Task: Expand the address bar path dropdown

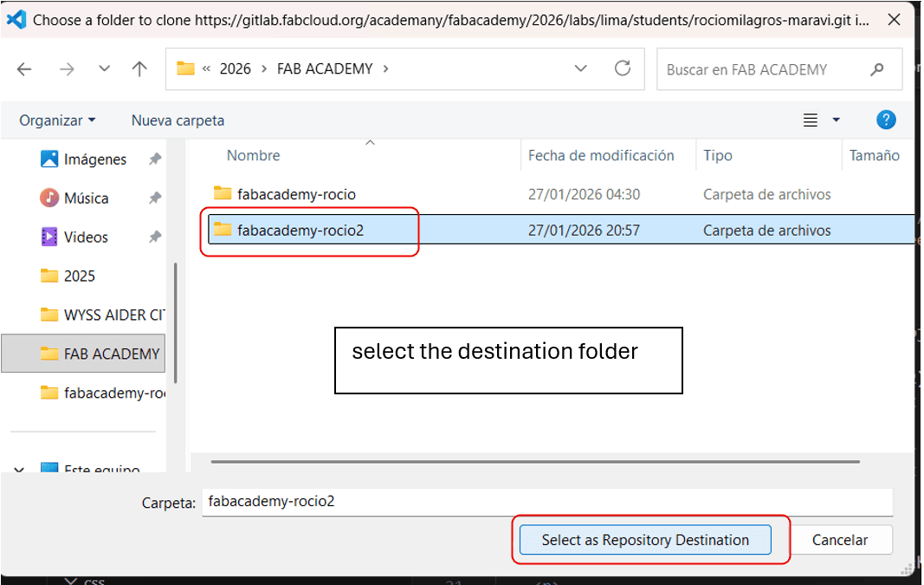Action: pos(582,69)
